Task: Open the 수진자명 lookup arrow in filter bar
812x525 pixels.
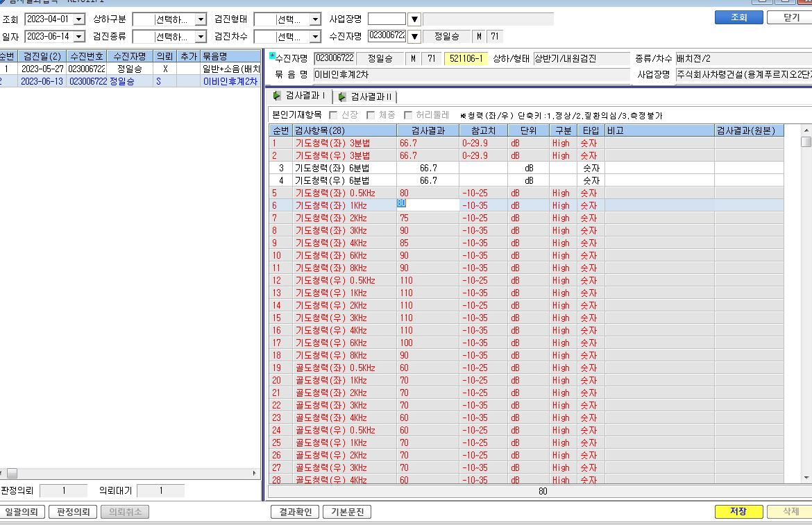Action: click(414, 36)
